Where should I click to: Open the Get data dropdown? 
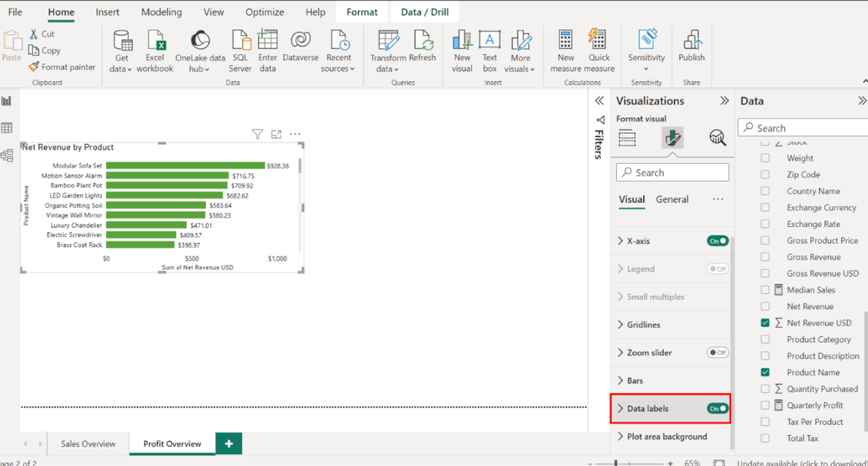click(121, 68)
